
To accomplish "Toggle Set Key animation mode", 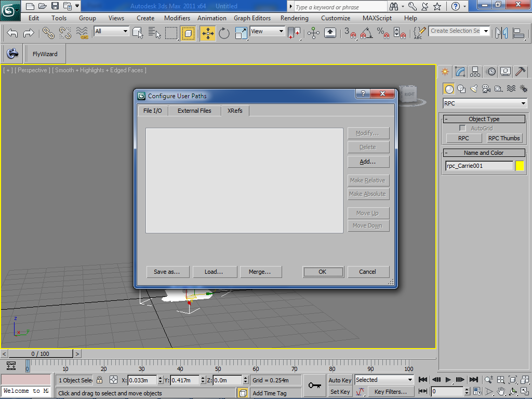I will pyautogui.click(x=340, y=392).
